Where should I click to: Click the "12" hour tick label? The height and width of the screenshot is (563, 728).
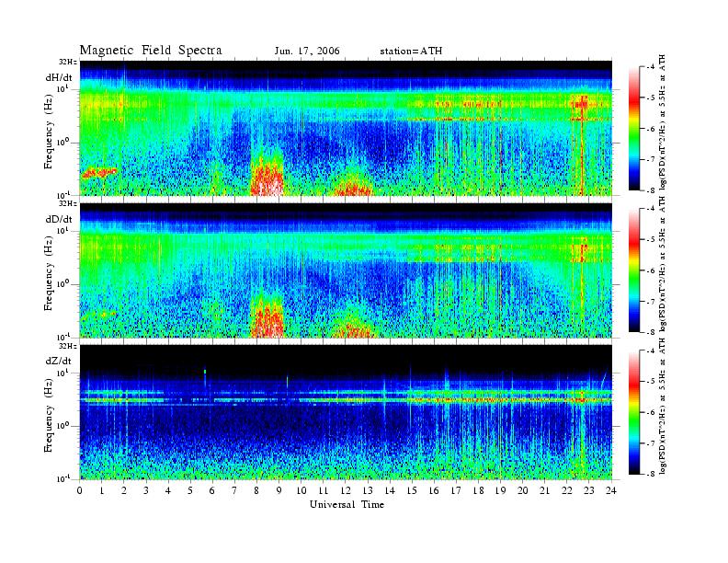pyautogui.click(x=346, y=490)
